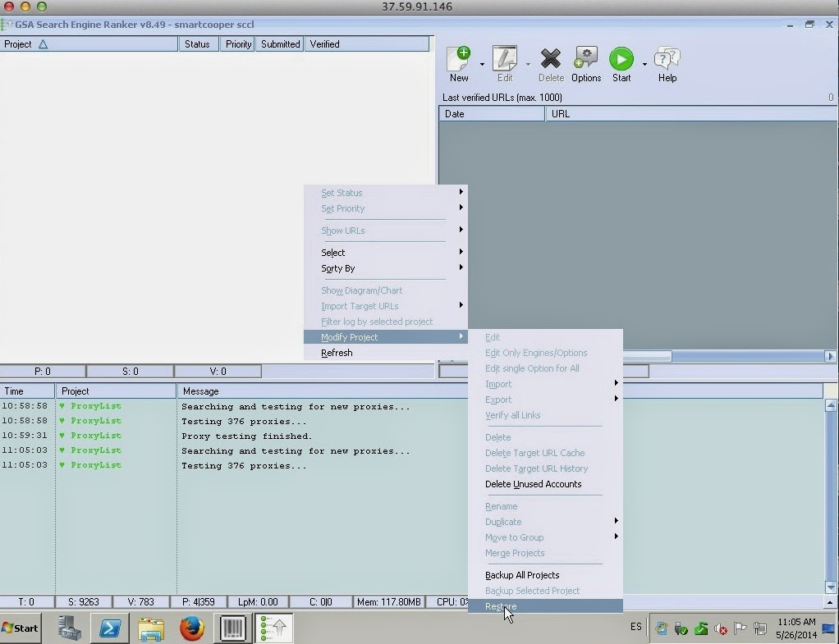Viewport: 839px width, 644px height.
Task: Open the Modify Project submenu
Action: [x=386, y=337]
